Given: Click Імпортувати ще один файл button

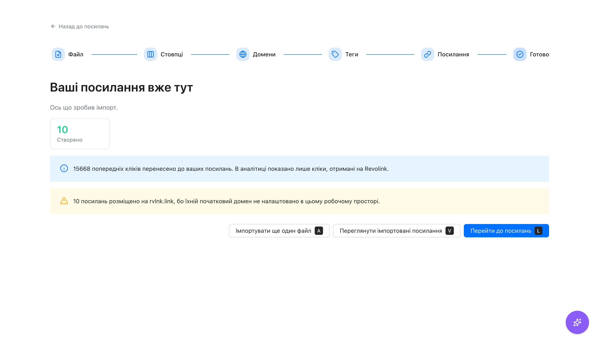Looking at the screenshot, I should [x=279, y=231].
